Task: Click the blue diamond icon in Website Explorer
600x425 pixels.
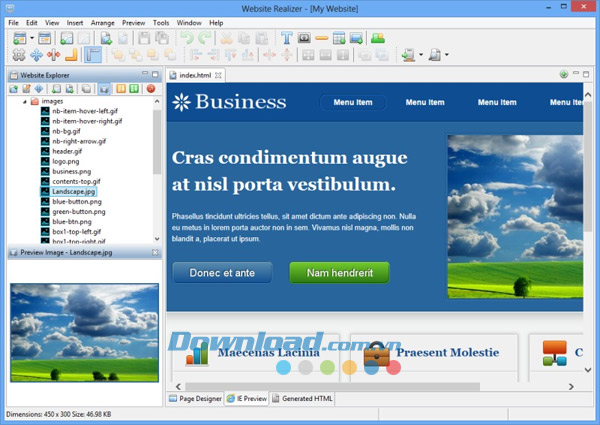Action: [39, 89]
